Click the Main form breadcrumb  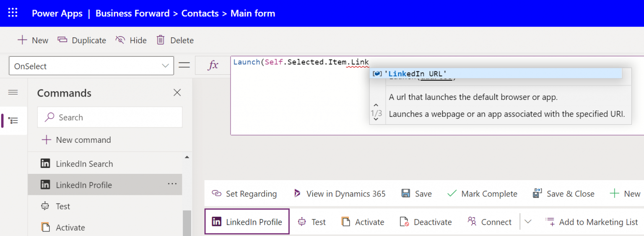(x=253, y=13)
